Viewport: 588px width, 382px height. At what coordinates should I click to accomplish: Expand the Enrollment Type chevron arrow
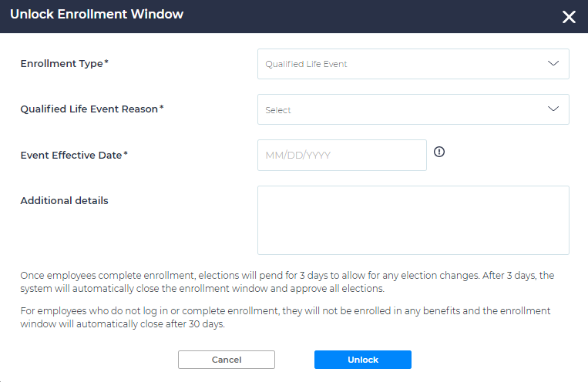[553, 64]
